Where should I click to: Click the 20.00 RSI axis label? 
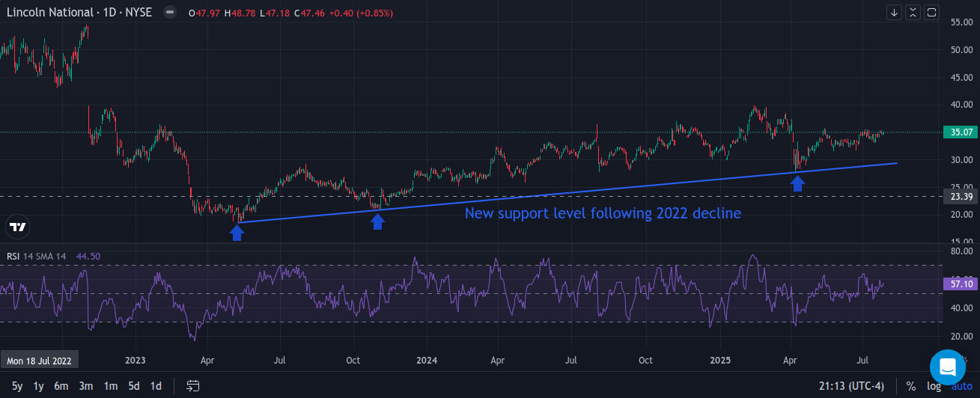pyautogui.click(x=962, y=337)
